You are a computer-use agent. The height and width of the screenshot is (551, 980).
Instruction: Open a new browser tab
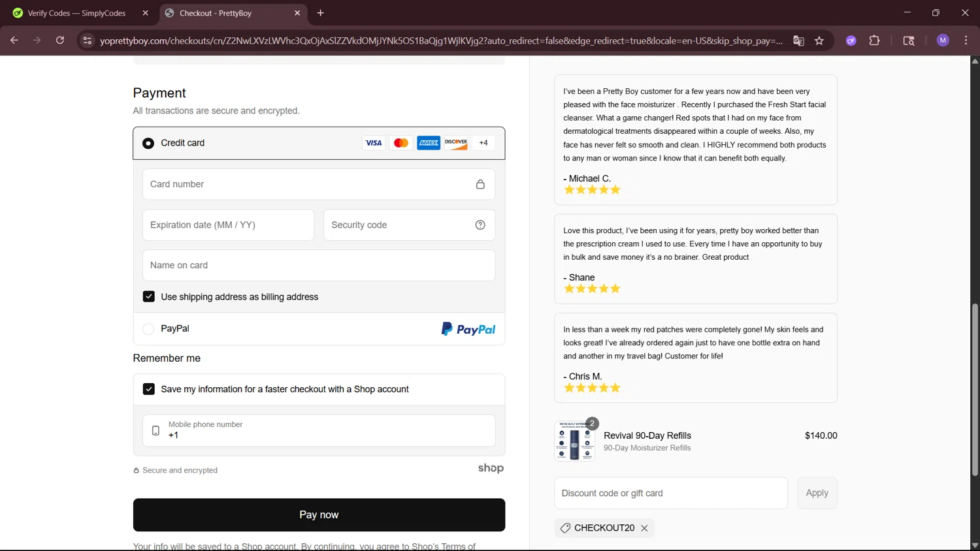pyautogui.click(x=320, y=13)
